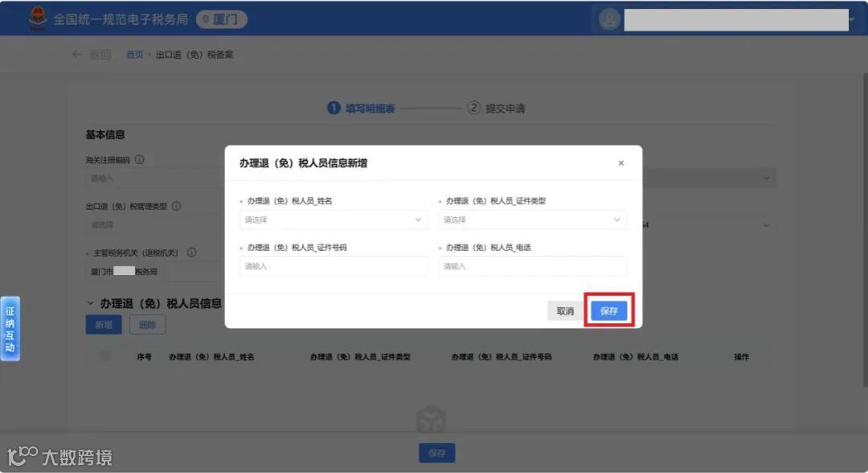868x473 pixels.
Task: Toggle the select-all checkbox in table header
Action: (x=106, y=356)
